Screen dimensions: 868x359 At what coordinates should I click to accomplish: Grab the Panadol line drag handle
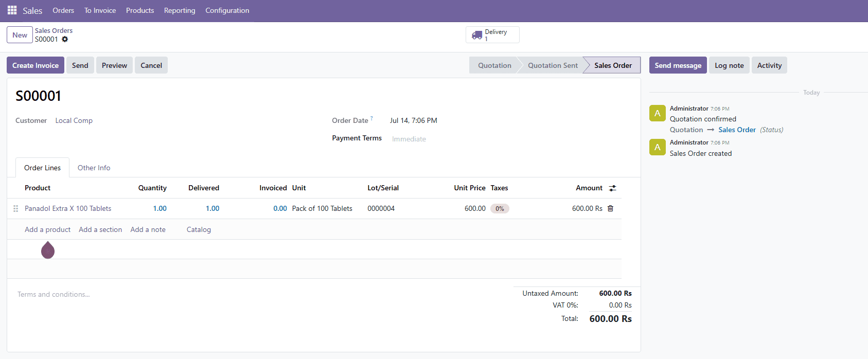(x=15, y=208)
